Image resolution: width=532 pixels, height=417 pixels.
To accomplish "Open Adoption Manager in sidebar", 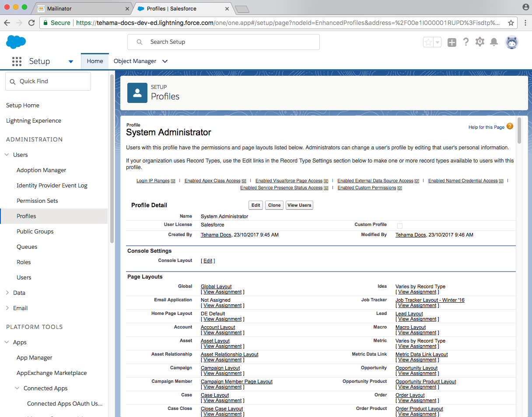I will pos(42,170).
